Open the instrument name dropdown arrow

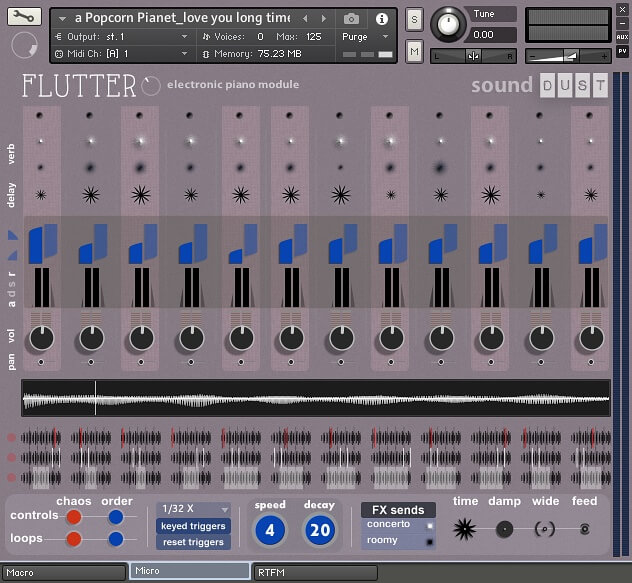62,19
